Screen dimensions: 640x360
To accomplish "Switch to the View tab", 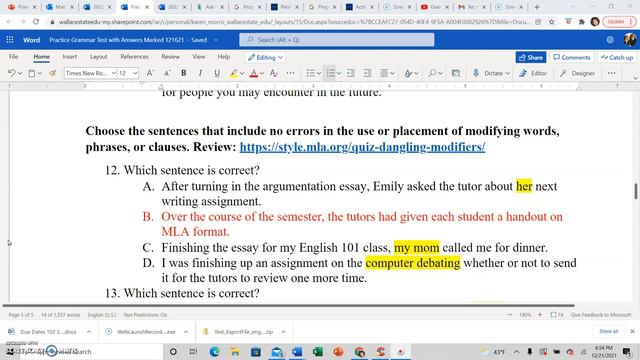I will [x=199, y=57].
